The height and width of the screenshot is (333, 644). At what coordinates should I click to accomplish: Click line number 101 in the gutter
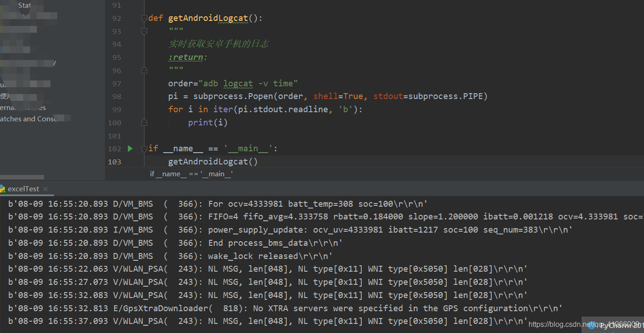point(115,136)
